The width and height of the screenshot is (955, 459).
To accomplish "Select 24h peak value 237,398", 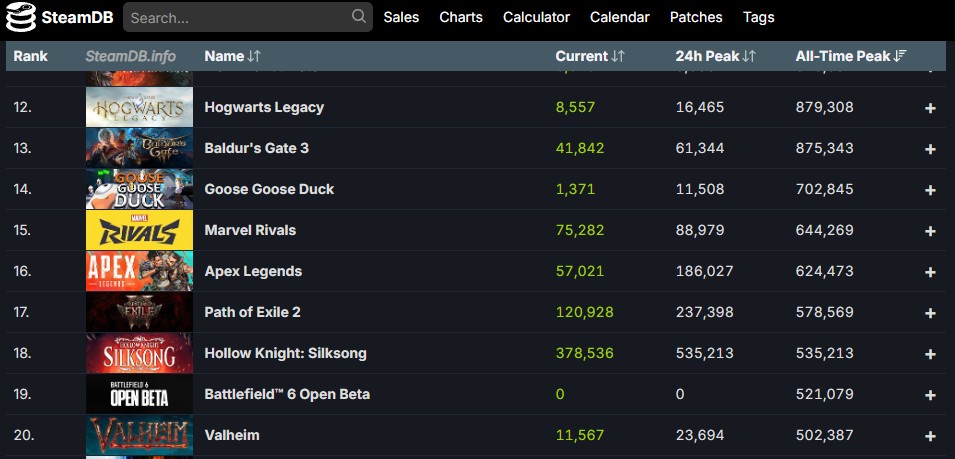I will [x=705, y=312].
